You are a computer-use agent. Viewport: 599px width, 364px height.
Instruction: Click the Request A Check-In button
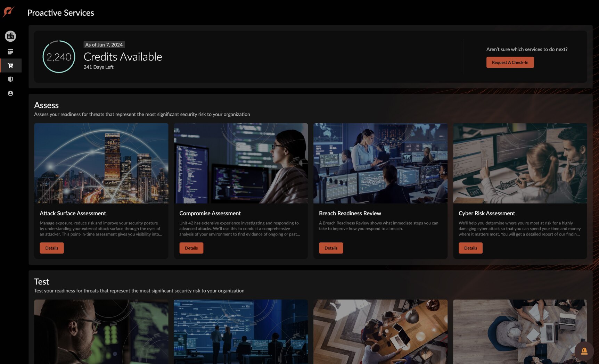(x=510, y=63)
